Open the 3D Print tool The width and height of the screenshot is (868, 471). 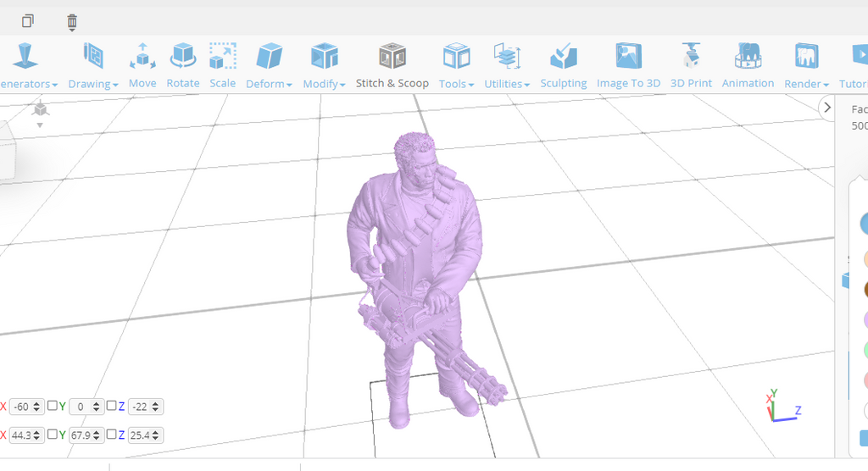pyautogui.click(x=691, y=65)
